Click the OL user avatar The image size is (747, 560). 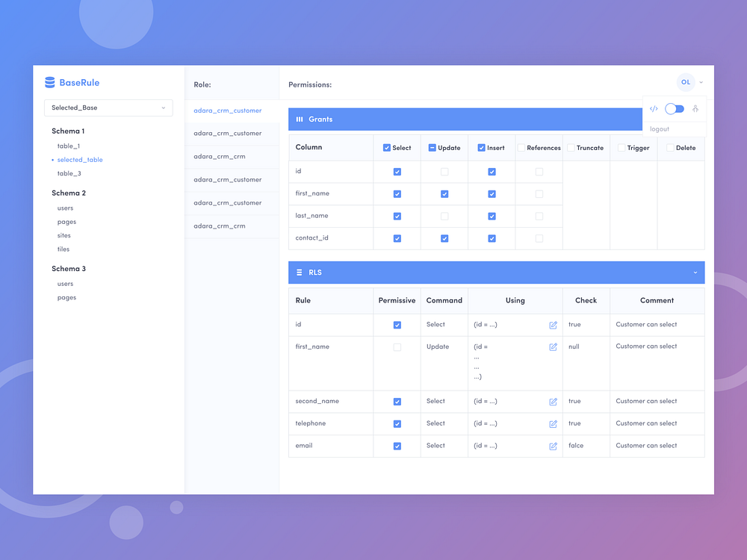(686, 82)
